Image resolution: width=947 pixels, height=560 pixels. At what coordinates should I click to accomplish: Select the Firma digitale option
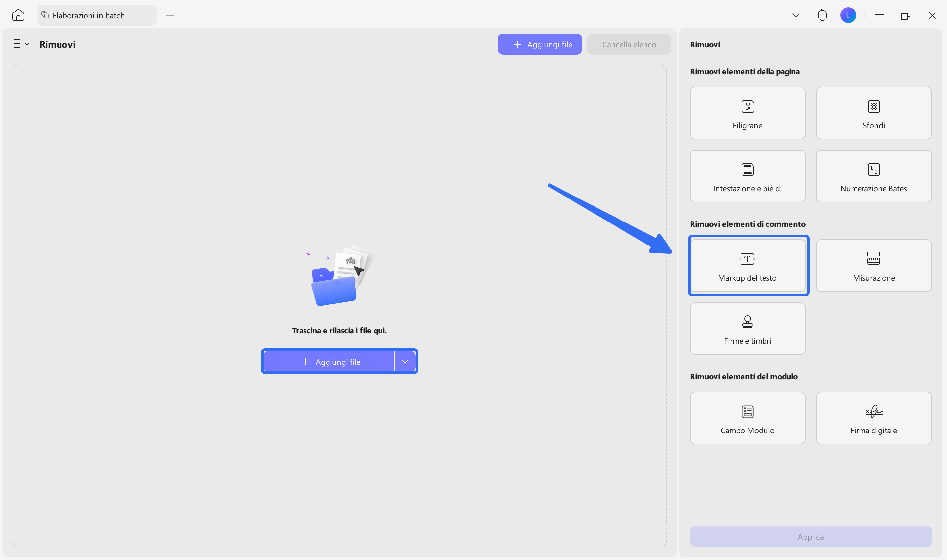[x=873, y=418]
